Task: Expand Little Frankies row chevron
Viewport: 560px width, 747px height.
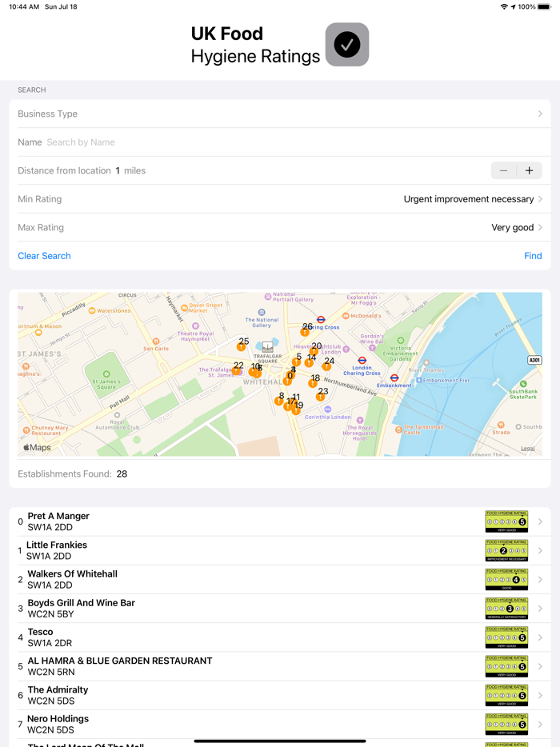Action: pos(540,551)
